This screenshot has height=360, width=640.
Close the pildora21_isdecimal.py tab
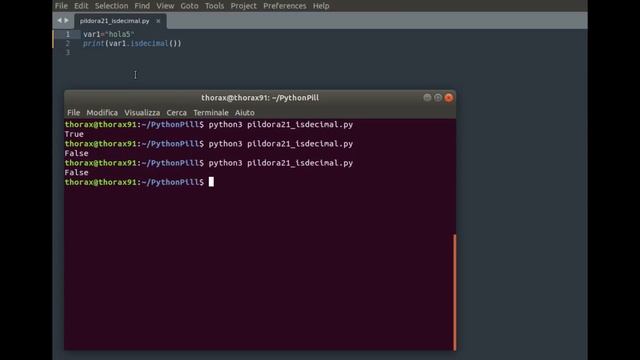click(x=158, y=21)
